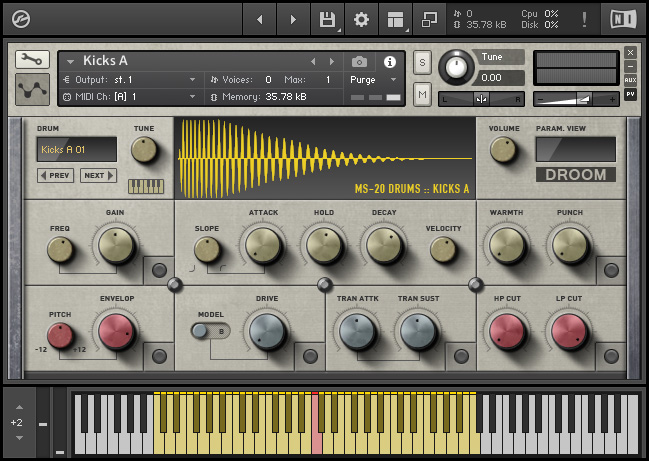The height and width of the screenshot is (461, 649).
Task: Open settings with the gear icon
Action: point(361,19)
